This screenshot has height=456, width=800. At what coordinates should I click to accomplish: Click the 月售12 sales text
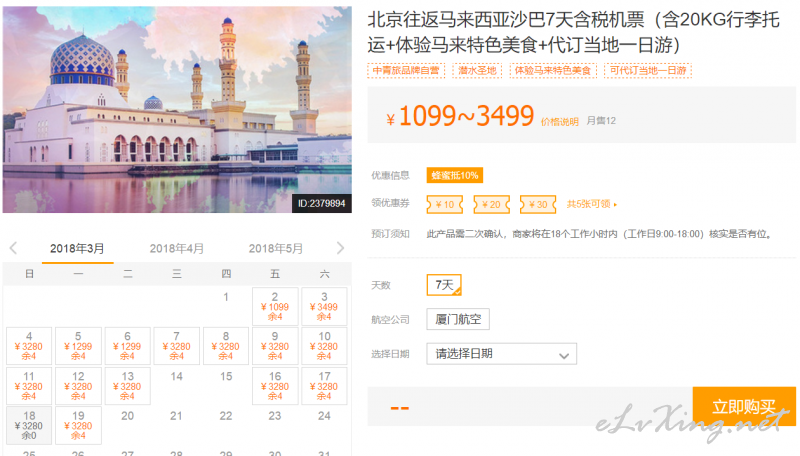pos(601,121)
